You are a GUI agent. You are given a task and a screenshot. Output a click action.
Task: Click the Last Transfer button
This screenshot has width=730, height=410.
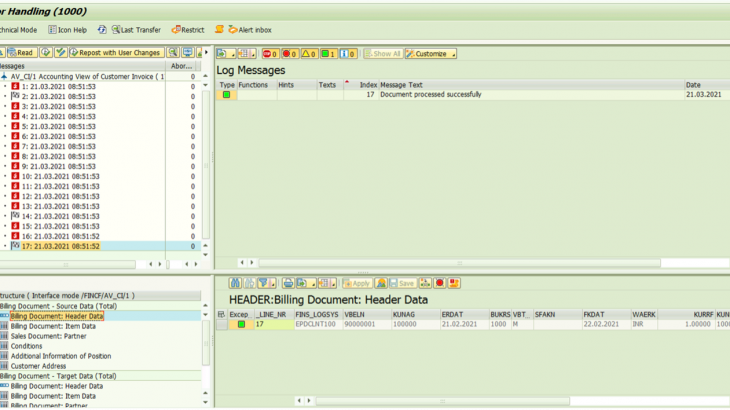136,30
